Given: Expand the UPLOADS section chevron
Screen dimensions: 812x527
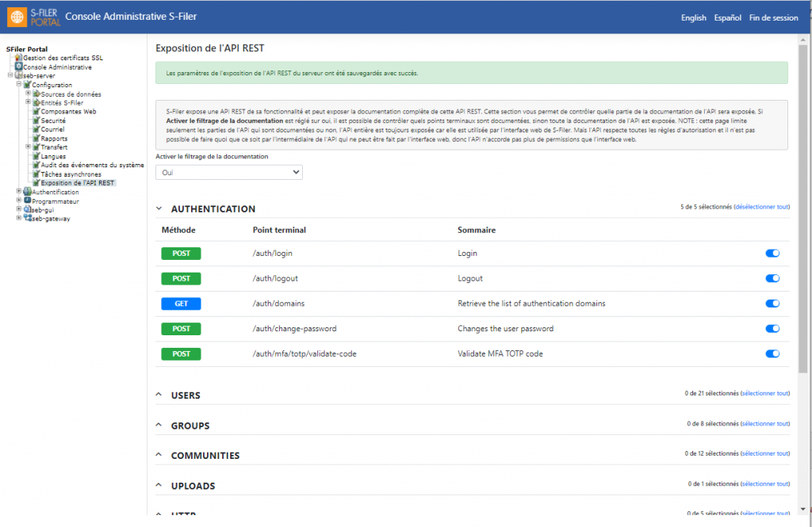Looking at the screenshot, I should pos(159,485).
